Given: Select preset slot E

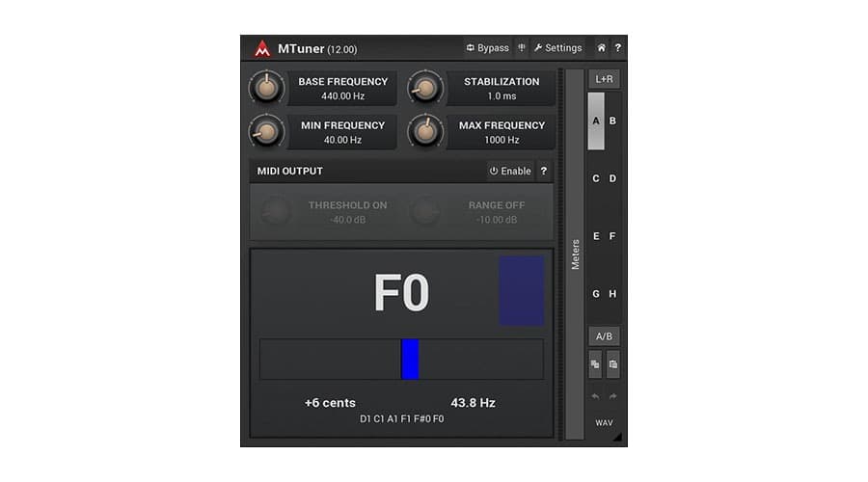Looking at the screenshot, I should [596, 236].
